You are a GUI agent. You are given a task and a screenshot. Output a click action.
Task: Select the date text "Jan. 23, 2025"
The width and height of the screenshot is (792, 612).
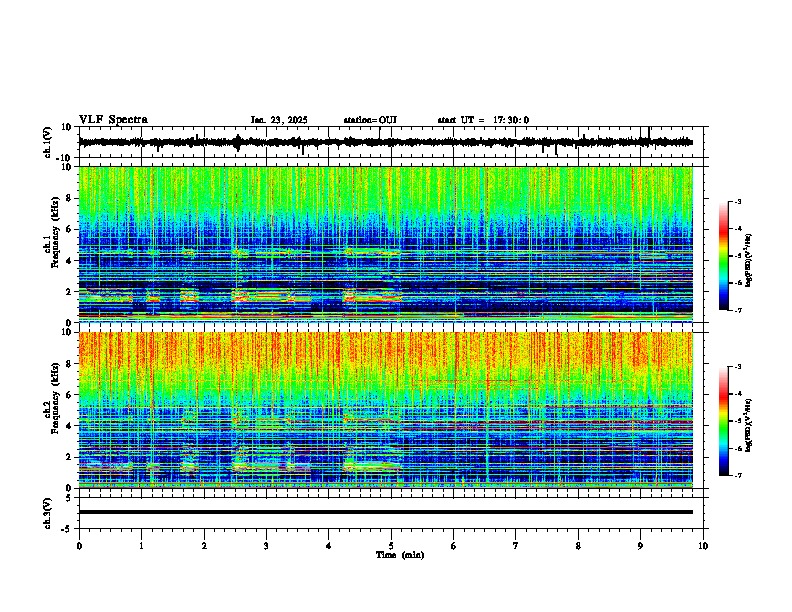click(x=279, y=120)
